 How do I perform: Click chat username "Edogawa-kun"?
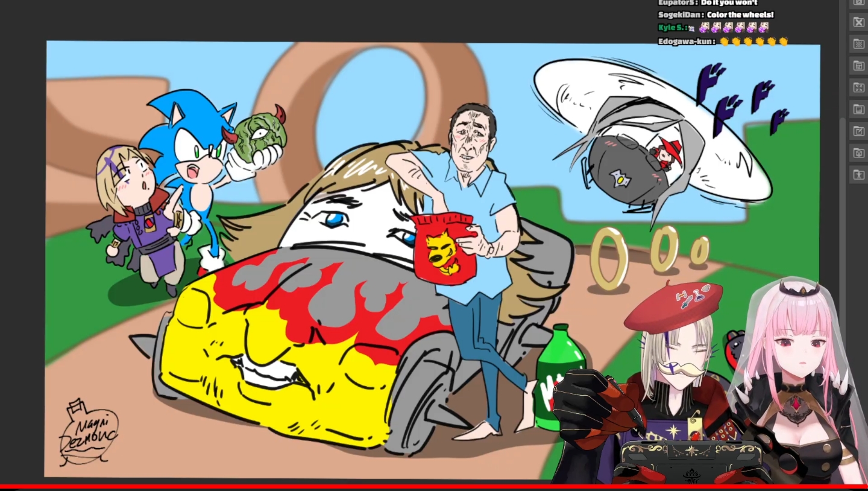687,42
